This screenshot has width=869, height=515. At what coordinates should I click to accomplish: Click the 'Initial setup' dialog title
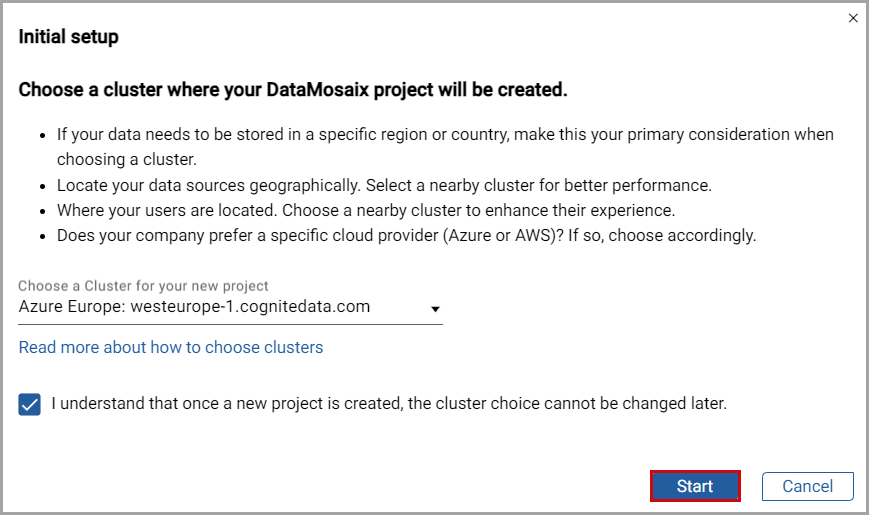click(x=68, y=37)
